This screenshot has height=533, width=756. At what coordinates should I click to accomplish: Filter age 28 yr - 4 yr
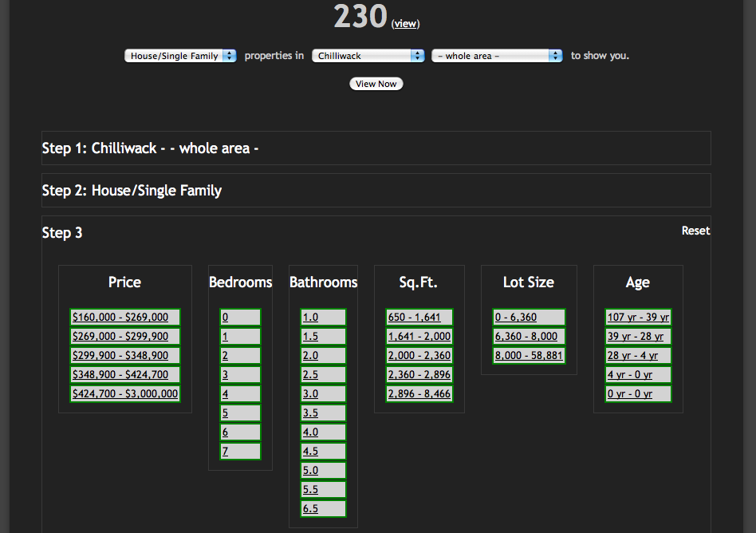638,356
